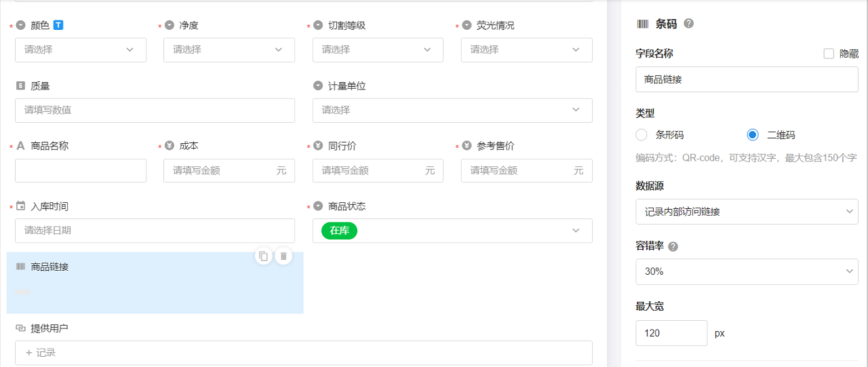Toggle the 隐藏 checkbox
Image resolution: width=868 pixels, height=367 pixels.
tap(829, 54)
